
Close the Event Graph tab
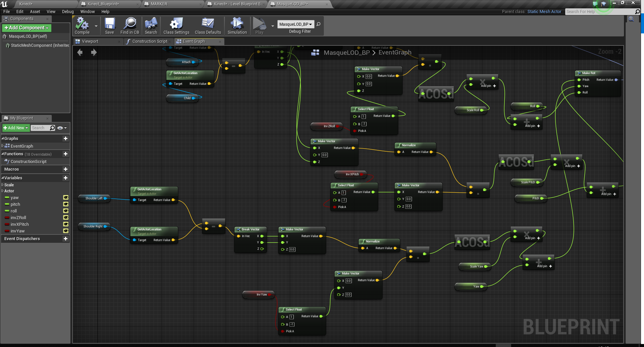click(x=220, y=41)
